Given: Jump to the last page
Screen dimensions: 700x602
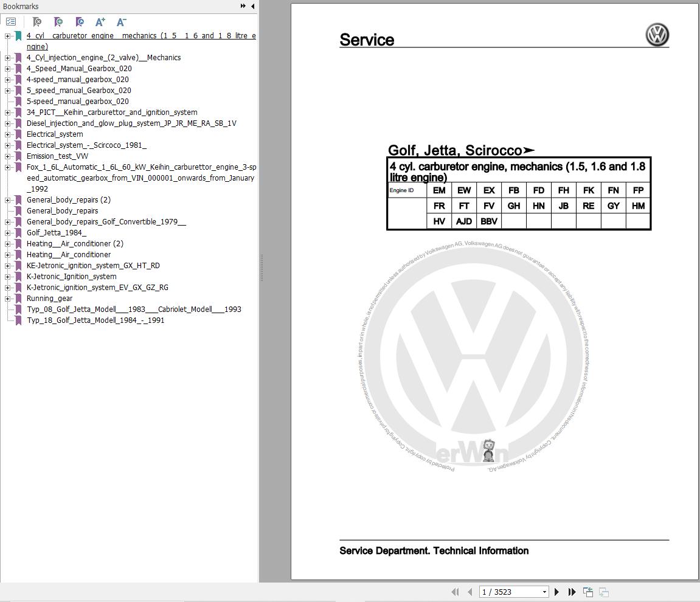Looking at the screenshot, I should pos(572,592).
